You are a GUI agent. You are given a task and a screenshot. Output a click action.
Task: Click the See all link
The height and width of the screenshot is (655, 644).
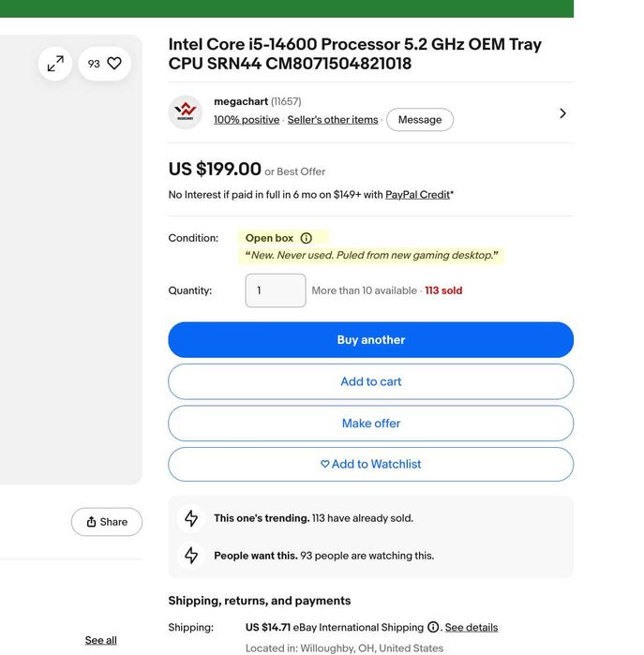[x=100, y=640]
